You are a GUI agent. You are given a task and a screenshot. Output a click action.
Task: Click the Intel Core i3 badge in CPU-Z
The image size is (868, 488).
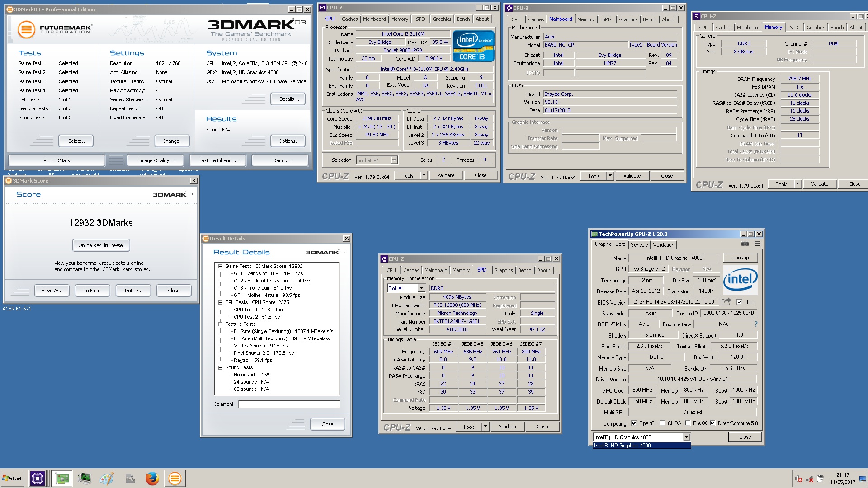coord(473,46)
